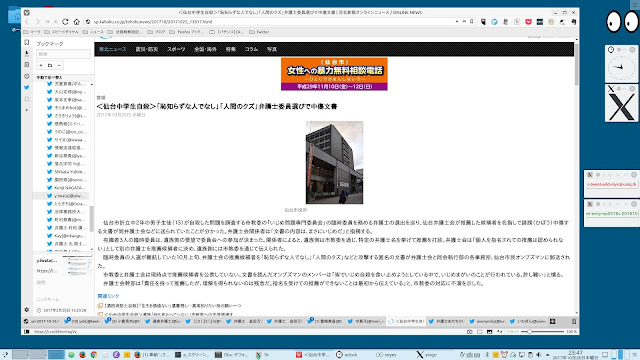The width and height of the screenshot is (640, 360).
Task: Open the Vivaldi menu logo icon
Action: pyautogui.click(x=27, y=13)
